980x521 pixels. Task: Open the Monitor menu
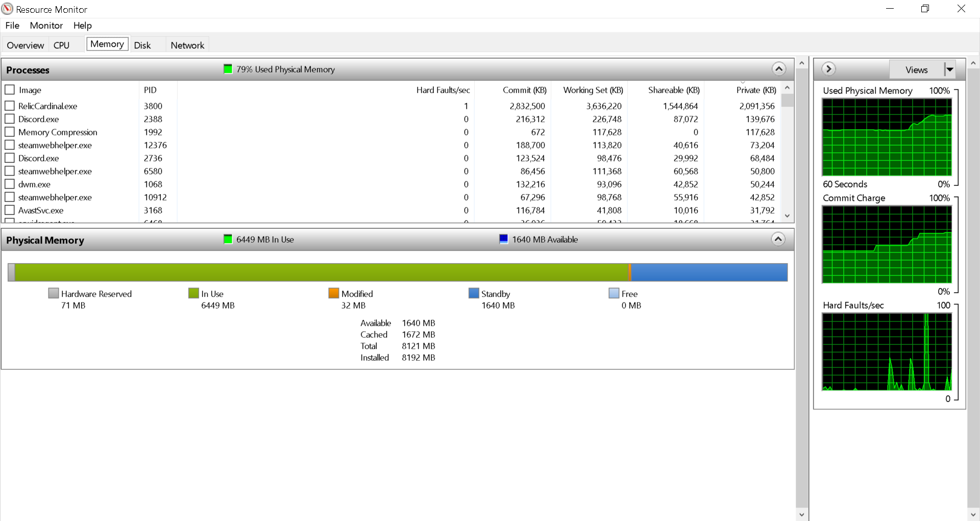tap(46, 26)
